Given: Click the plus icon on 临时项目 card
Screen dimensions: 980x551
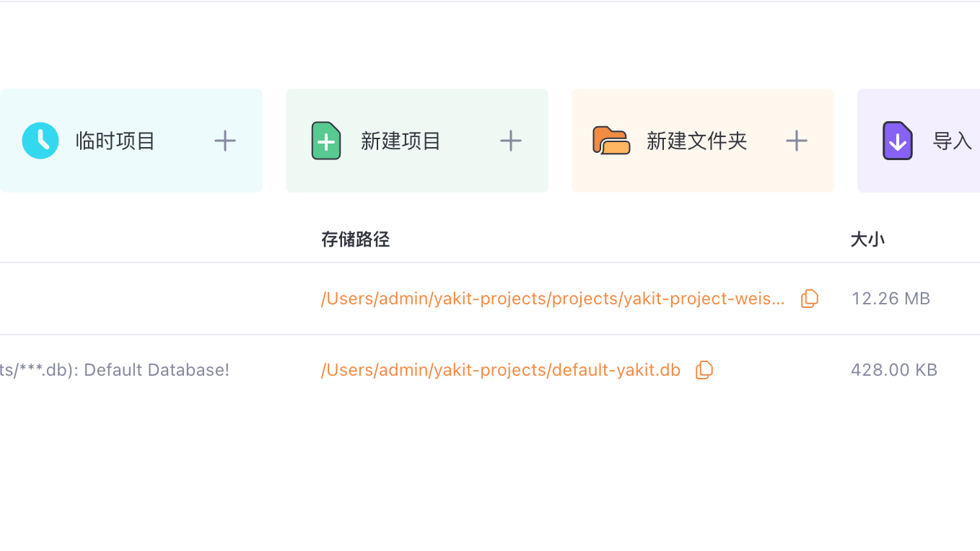Looking at the screenshot, I should 224,141.
